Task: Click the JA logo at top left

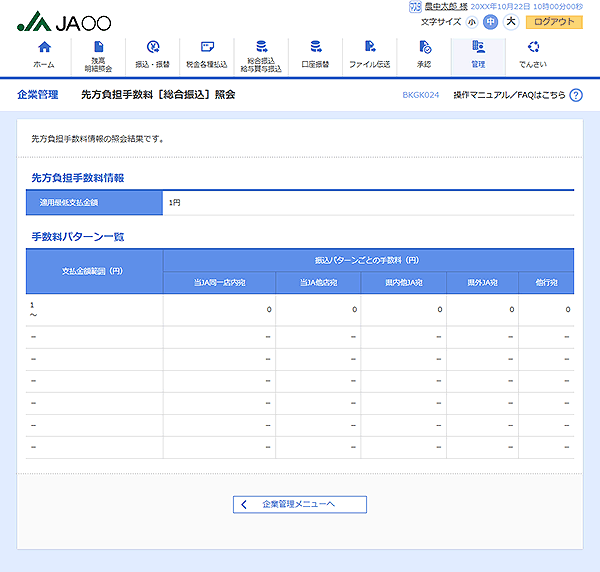Action: click(x=65, y=21)
